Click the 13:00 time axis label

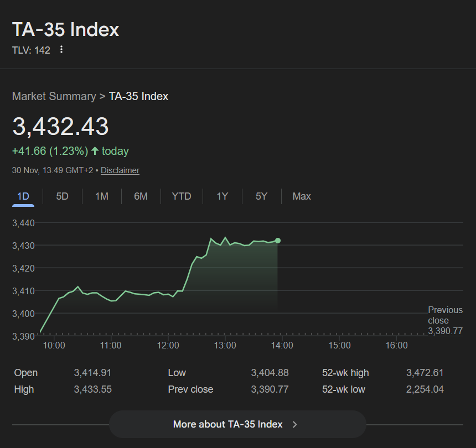click(225, 345)
